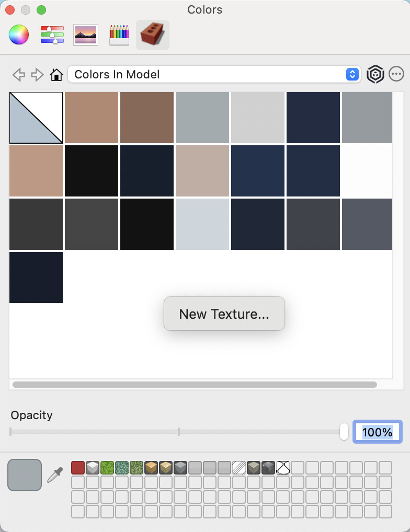This screenshot has width=410, height=532.
Task: Go forward with the right arrow
Action: point(37,75)
